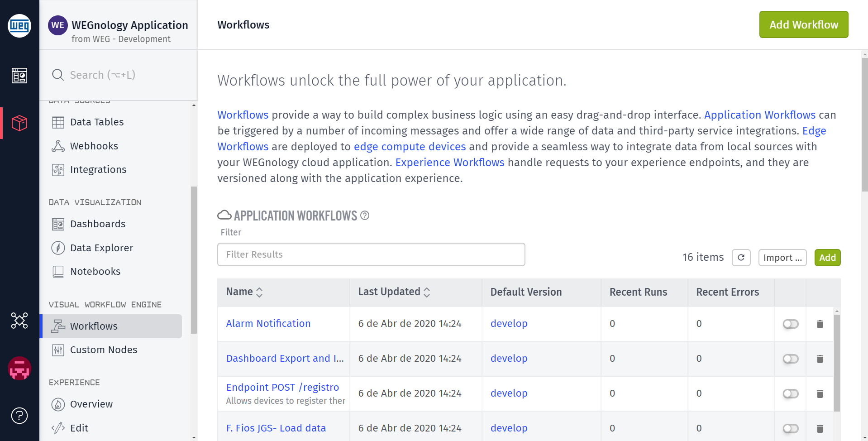
Task: Open Alarm Notification's develop version
Action: click(x=509, y=323)
